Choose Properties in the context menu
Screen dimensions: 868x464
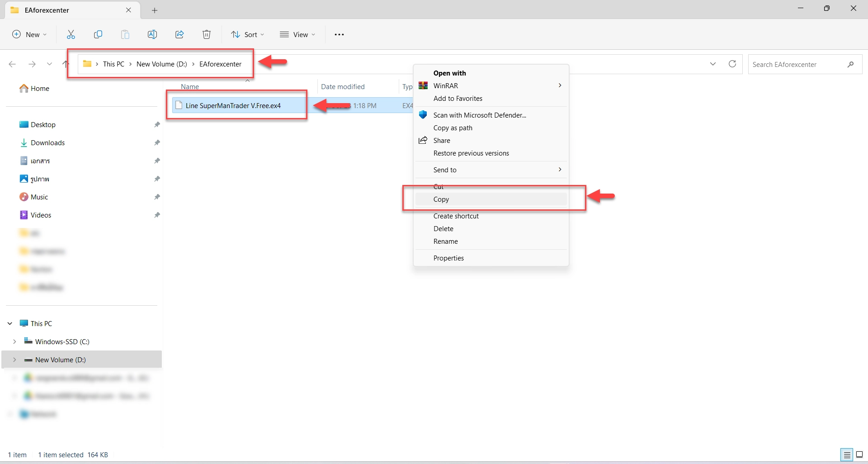(448, 258)
